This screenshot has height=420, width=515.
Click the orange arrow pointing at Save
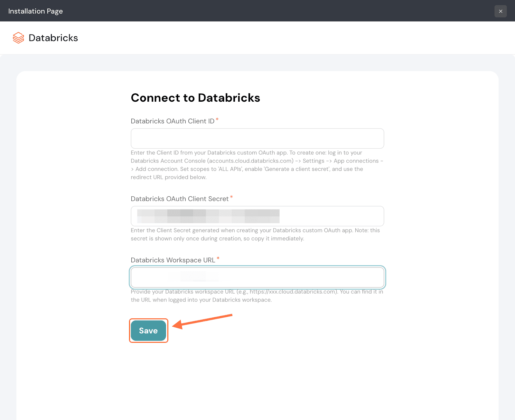203,322
